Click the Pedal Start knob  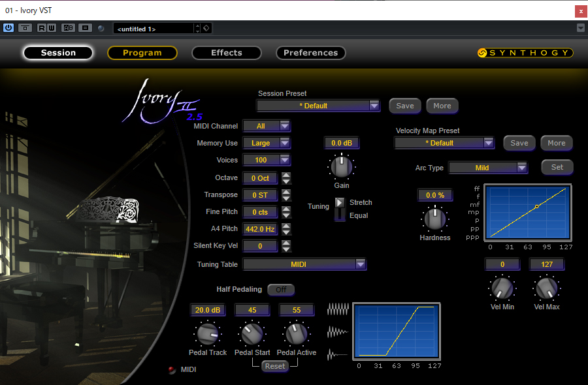point(252,333)
